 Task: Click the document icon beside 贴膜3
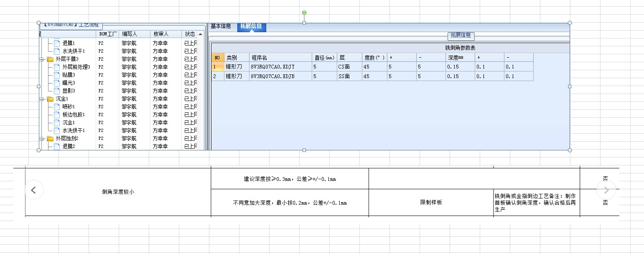pyautogui.click(x=57, y=75)
